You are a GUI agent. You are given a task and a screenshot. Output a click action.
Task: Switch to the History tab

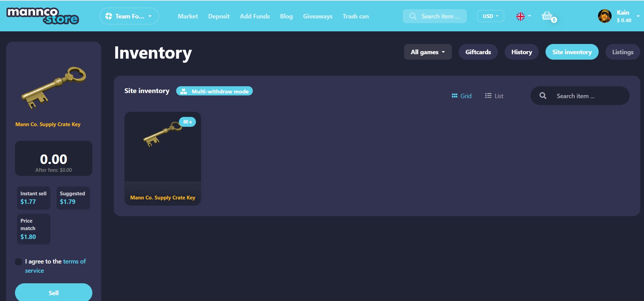pos(522,52)
